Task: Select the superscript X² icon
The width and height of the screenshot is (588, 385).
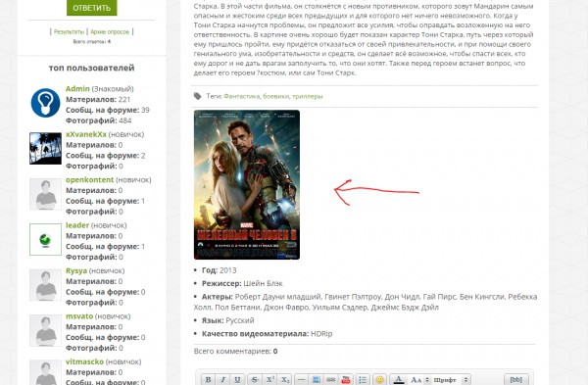Action: 269,379
